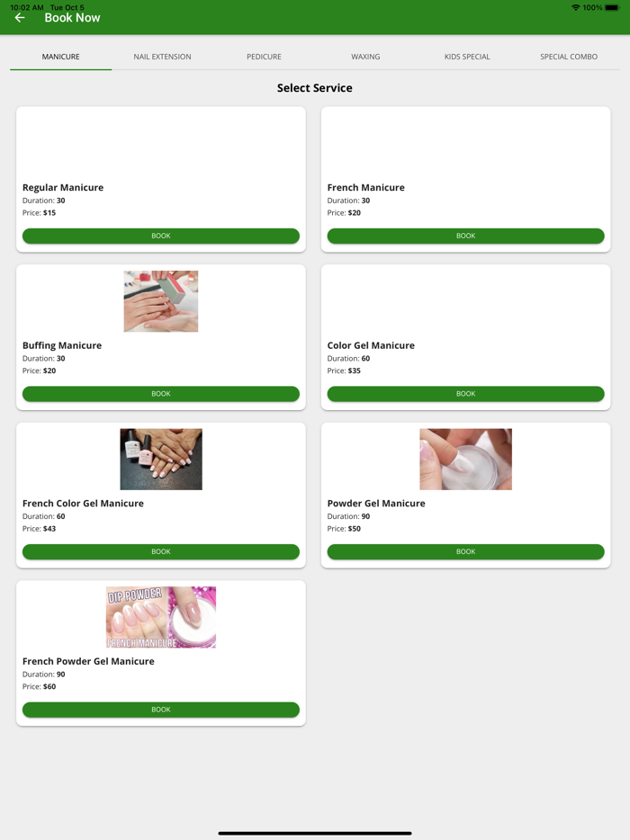Image resolution: width=630 pixels, height=840 pixels.
Task: Tap the back arrow icon
Action: [20, 18]
